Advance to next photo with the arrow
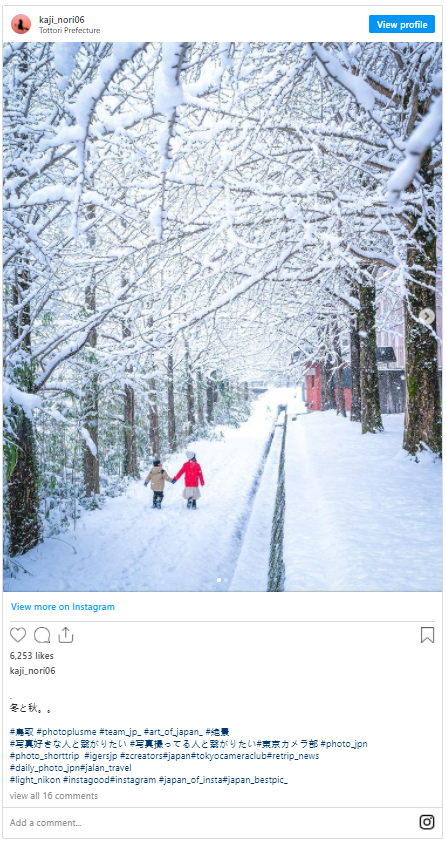 (x=427, y=316)
